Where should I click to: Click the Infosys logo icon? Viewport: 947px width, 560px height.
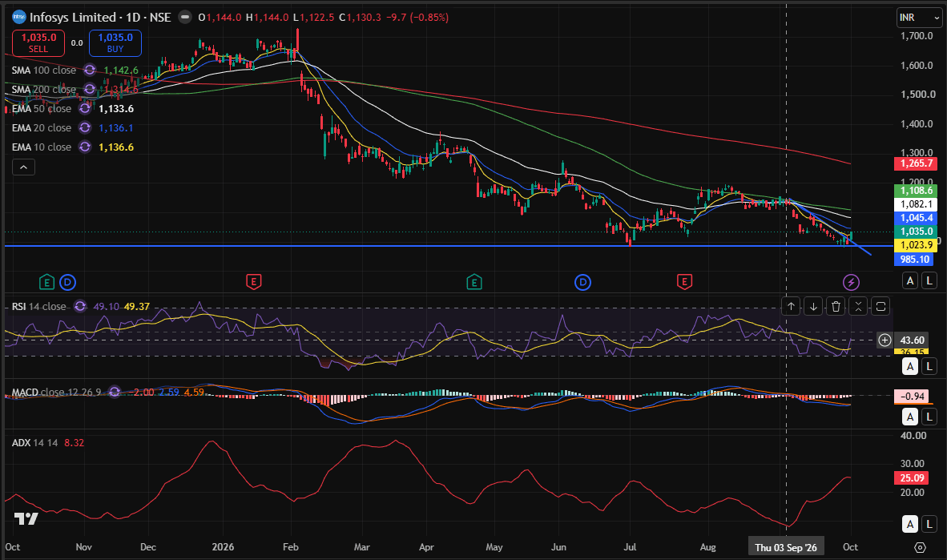pyautogui.click(x=18, y=17)
